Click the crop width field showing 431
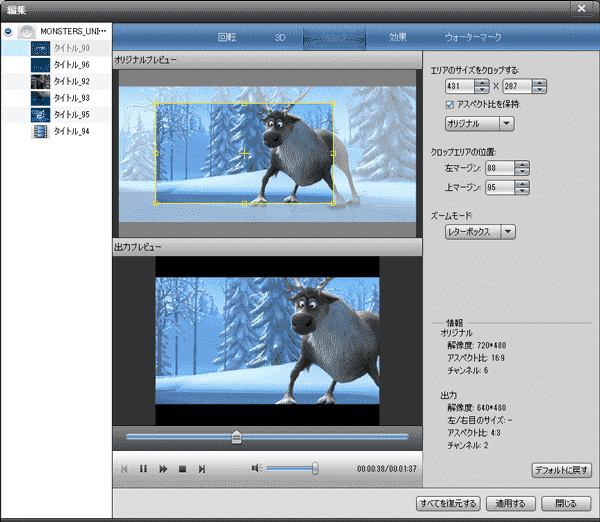 460,86
